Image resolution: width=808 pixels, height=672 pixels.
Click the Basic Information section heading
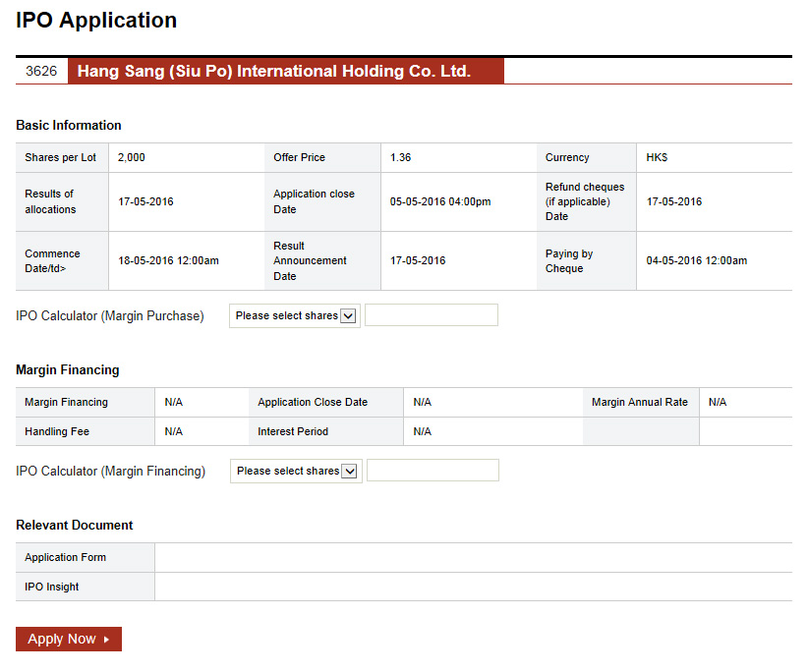pos(69,125)
